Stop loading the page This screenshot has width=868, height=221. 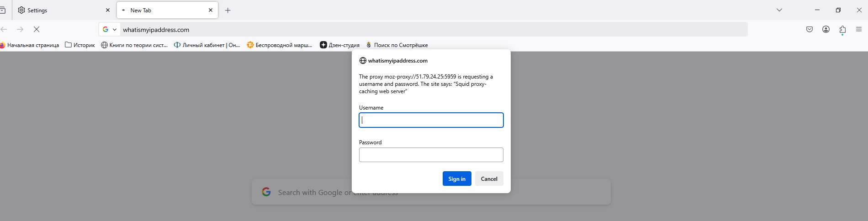(37, 30)
